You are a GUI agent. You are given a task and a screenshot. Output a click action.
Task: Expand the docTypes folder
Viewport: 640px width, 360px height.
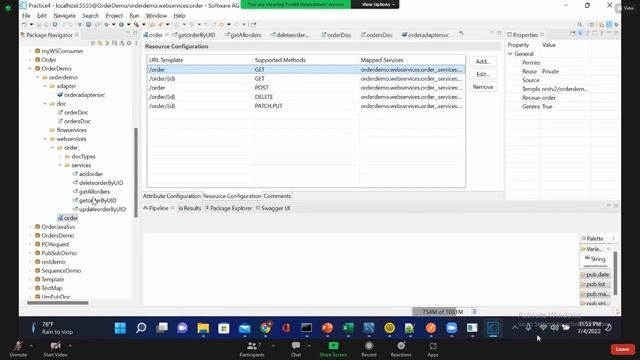[x=60, y=156]
